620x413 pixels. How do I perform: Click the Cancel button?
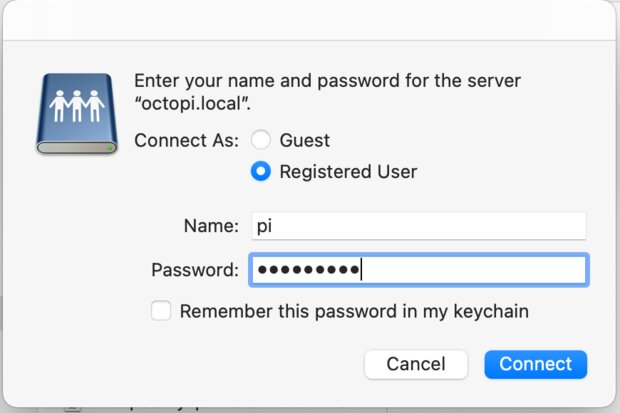point(416,364)
